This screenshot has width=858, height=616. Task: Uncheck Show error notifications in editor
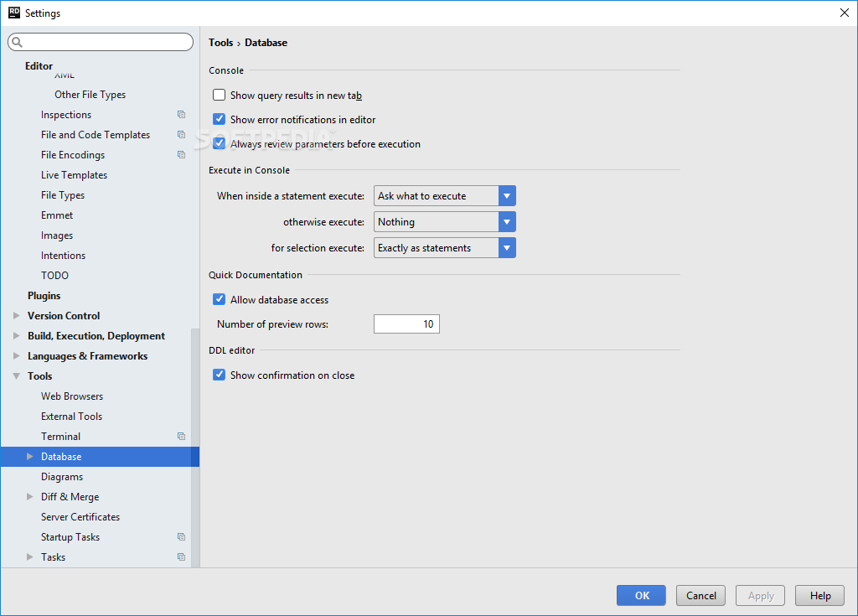[220, 120]
